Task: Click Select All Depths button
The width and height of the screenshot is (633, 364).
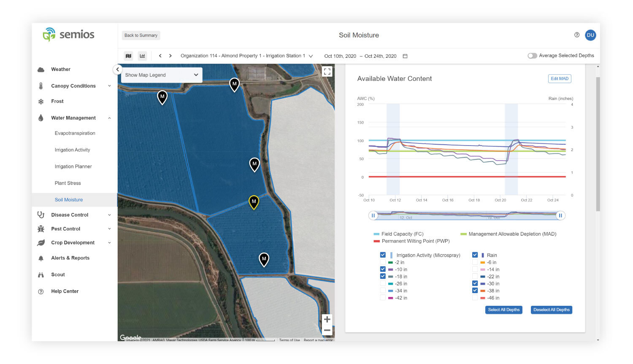Action: point(504,310)
